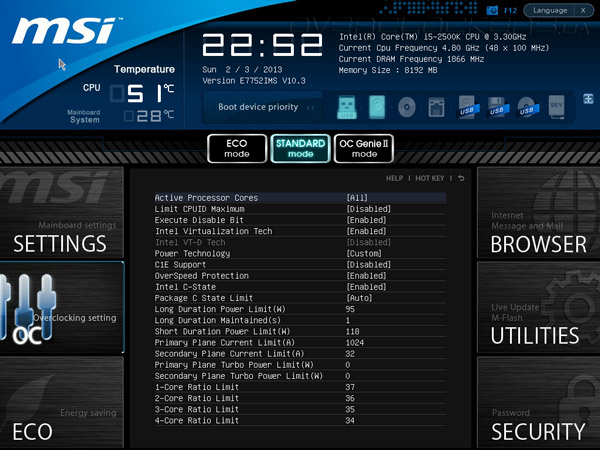The height and width of the screenshot is (450, 600).
Task: Toggle C1E Support [Disabled] value
Action: coord(368,265)
